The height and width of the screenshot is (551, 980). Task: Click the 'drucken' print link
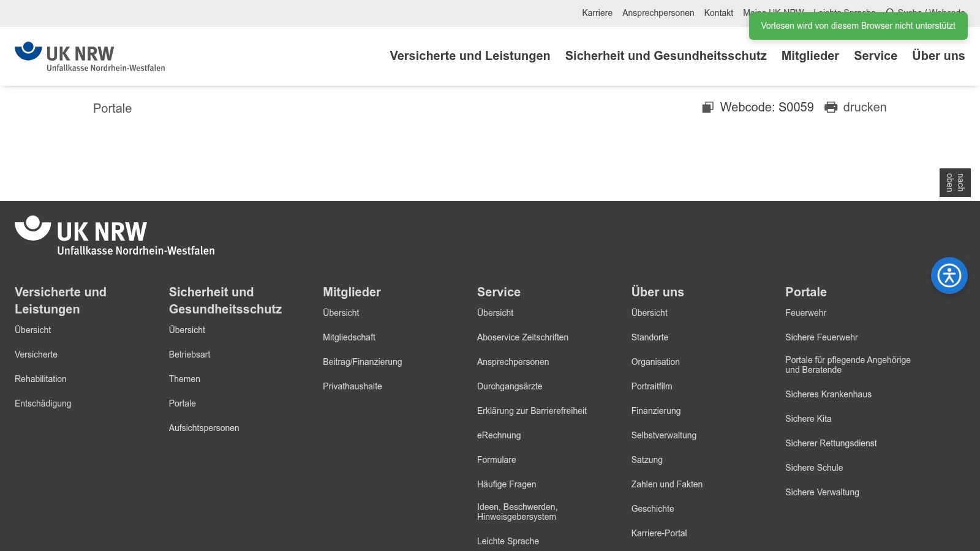pyautogui.click(x=864, y=107)
